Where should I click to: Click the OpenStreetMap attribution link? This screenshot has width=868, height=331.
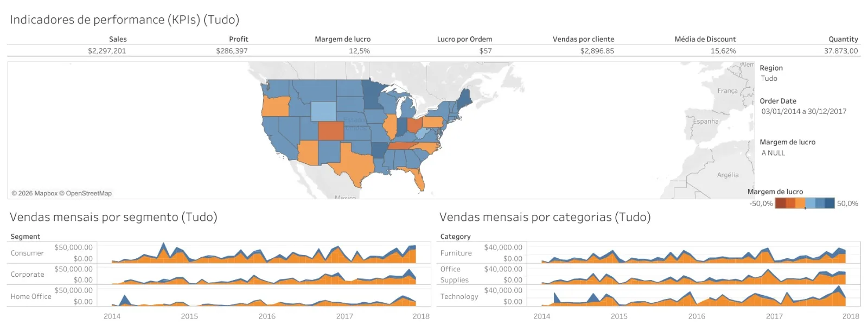[89, 193]
